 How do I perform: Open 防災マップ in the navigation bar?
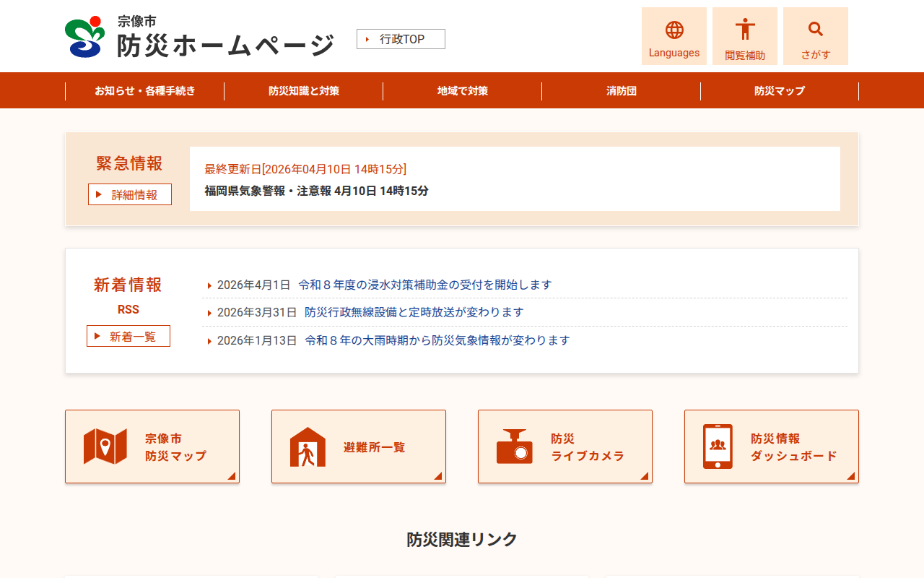pyautogui.click(x=779, y=91)
